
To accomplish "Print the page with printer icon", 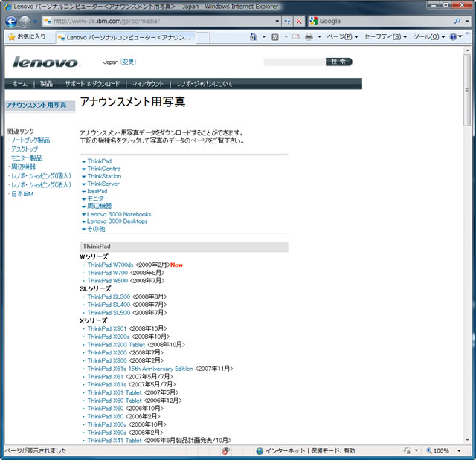I will click(309, 37).
